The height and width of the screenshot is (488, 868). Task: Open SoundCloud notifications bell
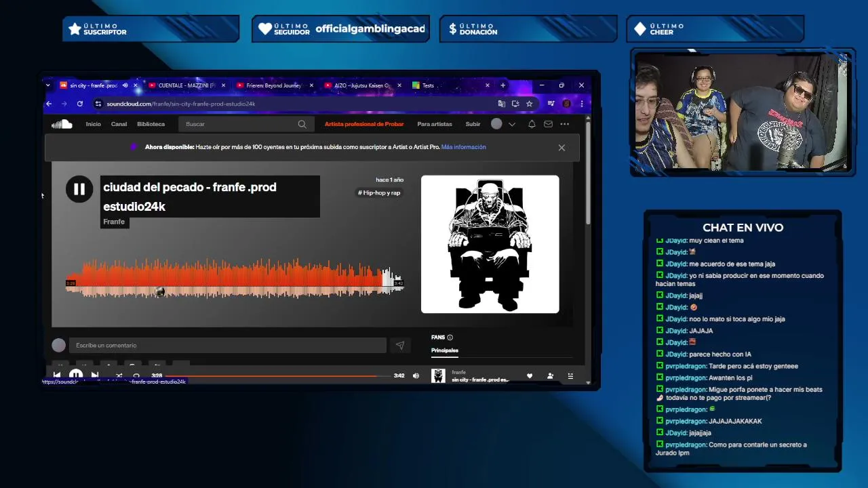532,124
